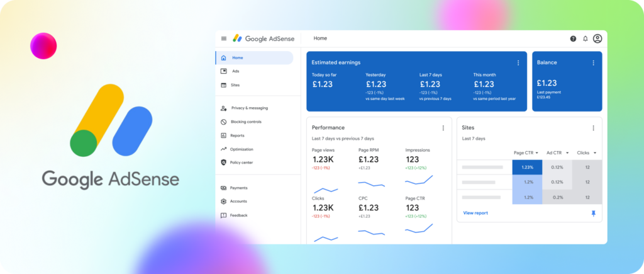The image size is (644, 274).
Task: Click the Feedback icon in sidebar
Action: tap(223, 215)
